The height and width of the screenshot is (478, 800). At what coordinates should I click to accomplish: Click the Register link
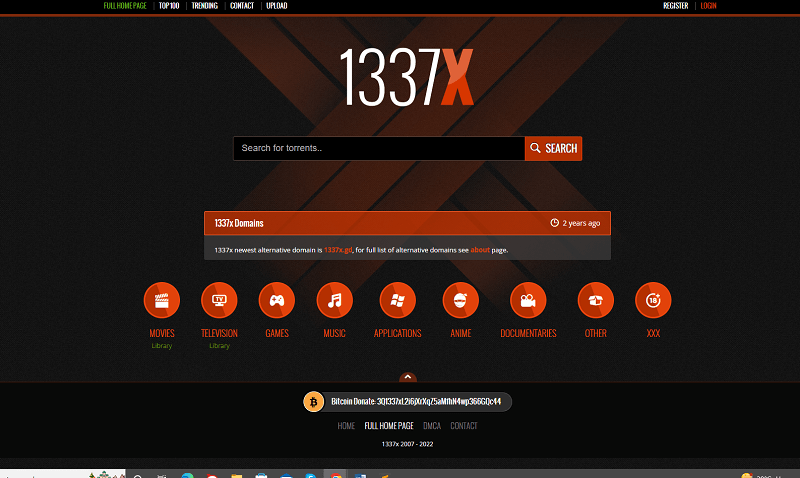point(676,6)
